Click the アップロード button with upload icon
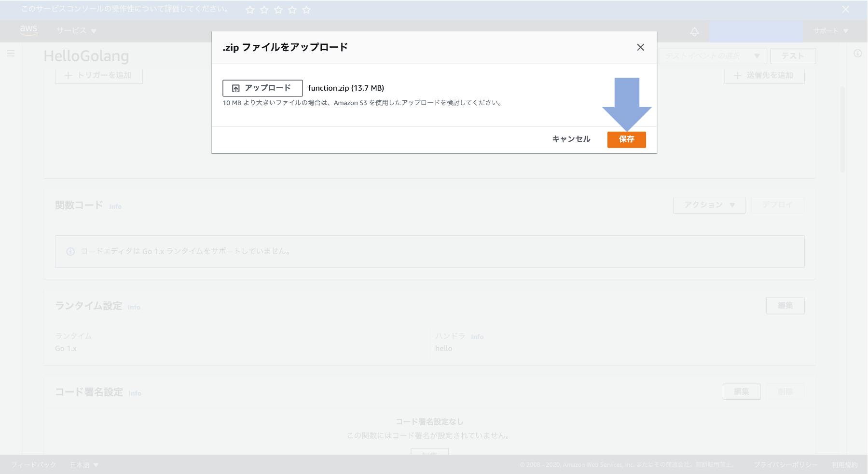Viewport: 868px width, 474px height. [x=262, y=88]
